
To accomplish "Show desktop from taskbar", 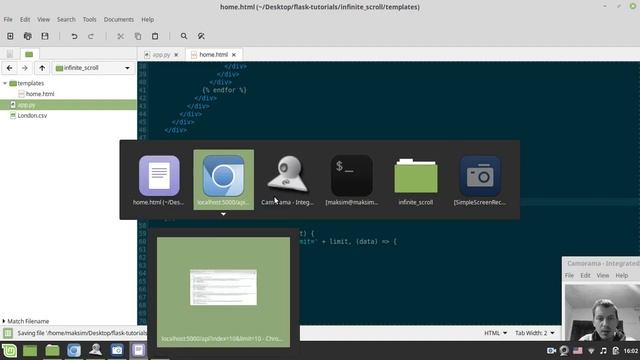I will point(30,351).
